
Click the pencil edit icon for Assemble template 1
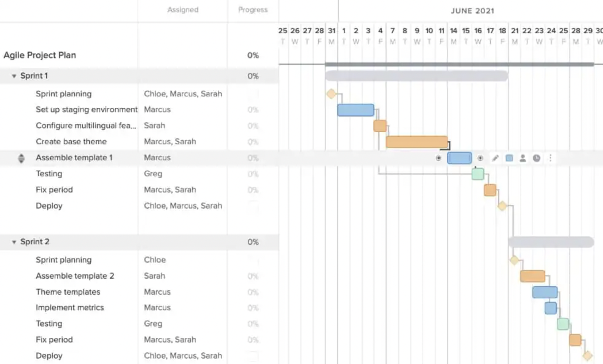coord(495,158)
